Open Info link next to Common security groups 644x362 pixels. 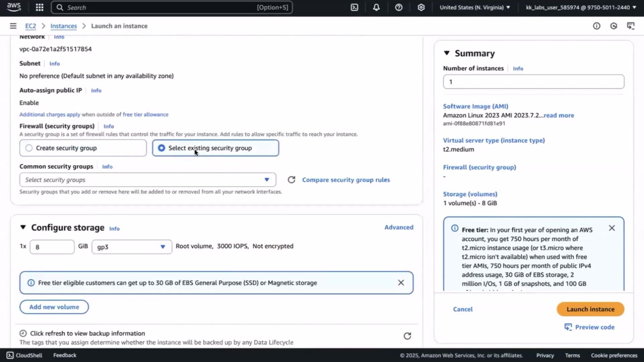107,167
